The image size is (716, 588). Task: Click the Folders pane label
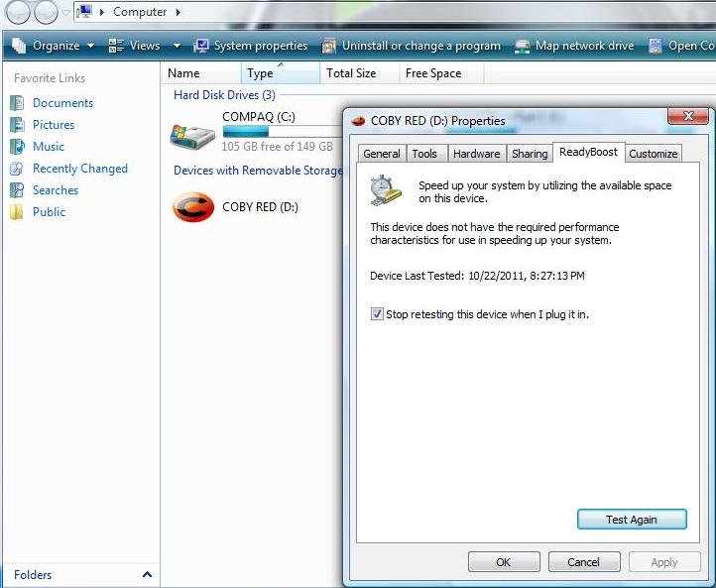point(33,575)
